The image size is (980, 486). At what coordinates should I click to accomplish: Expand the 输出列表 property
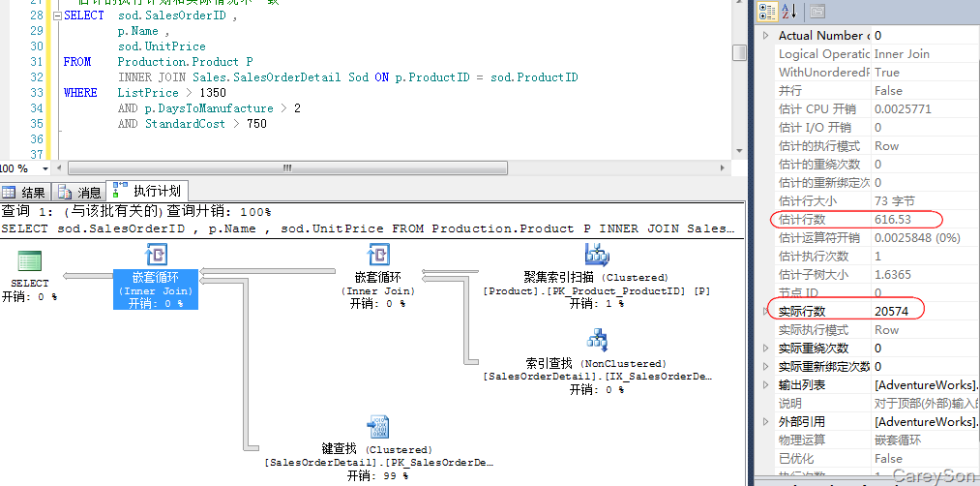coord(765,385)
